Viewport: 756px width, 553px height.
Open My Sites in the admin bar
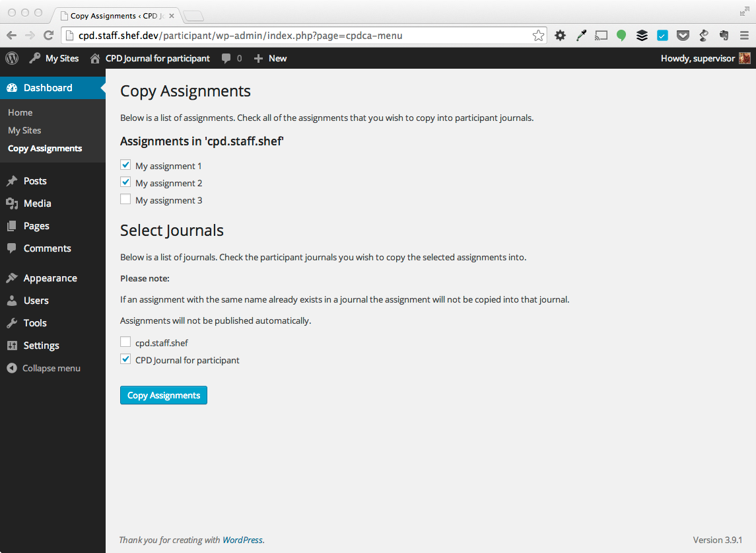pyautogui.click(x=53, y=58)
